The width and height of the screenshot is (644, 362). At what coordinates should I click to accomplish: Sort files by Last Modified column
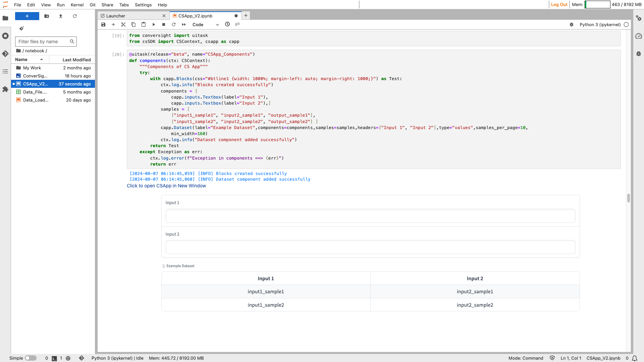point(72,60)
